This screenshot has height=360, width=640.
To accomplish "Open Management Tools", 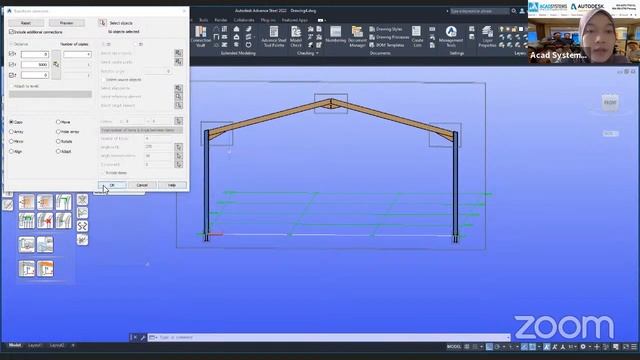I will click(451, 36).
